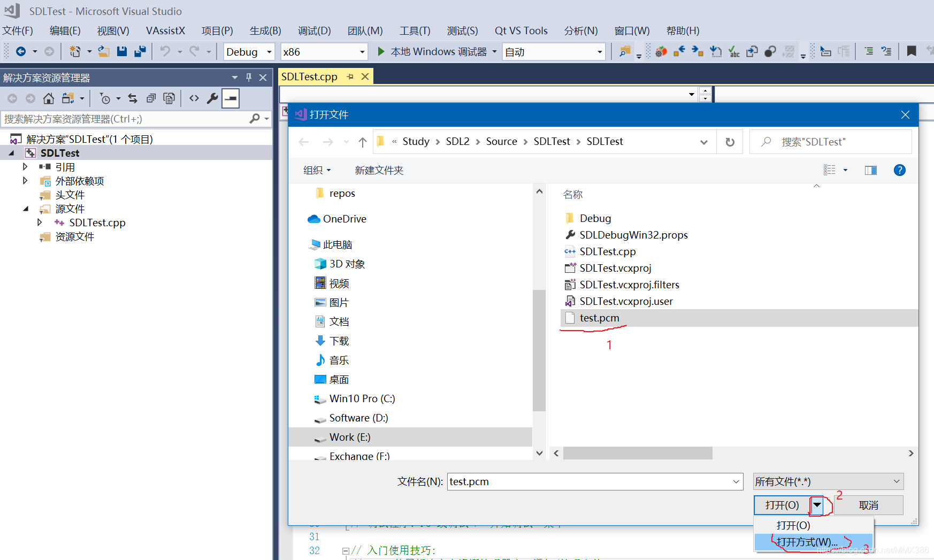Click the Source breadcrumb in the address bar

point(501,141)
